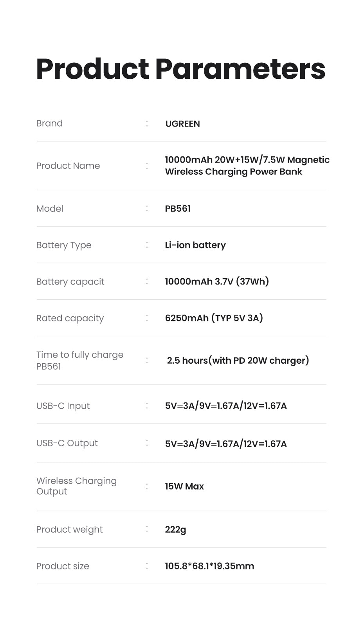The height and width of the screenshot is (618, 364).
Task: Click the USB-C Output voltage values
Action: 226,444
